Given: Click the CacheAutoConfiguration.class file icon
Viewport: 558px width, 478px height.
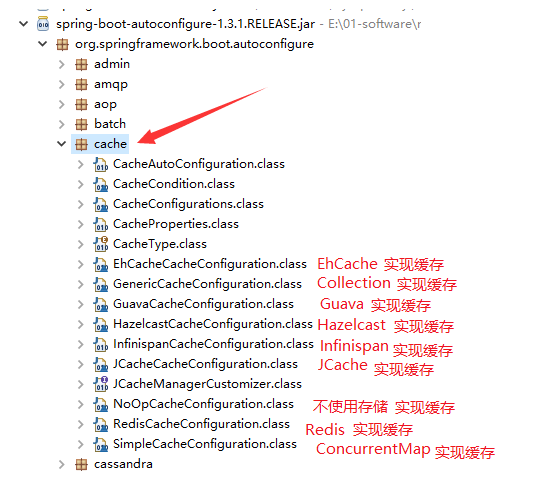Looking at the screenshot, I should [101, 164].
